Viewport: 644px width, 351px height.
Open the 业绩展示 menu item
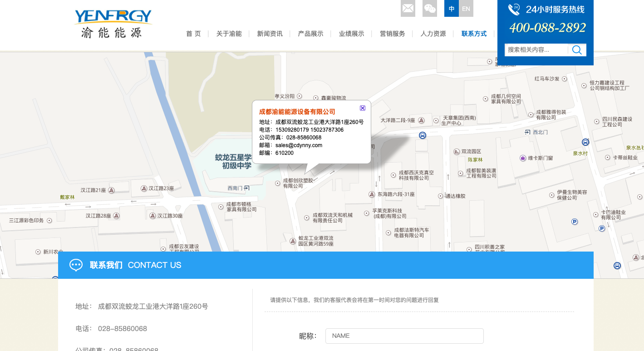(x=352, y=34)
